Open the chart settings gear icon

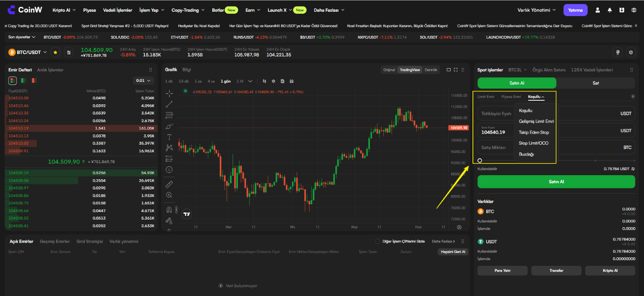pos(273,81)
